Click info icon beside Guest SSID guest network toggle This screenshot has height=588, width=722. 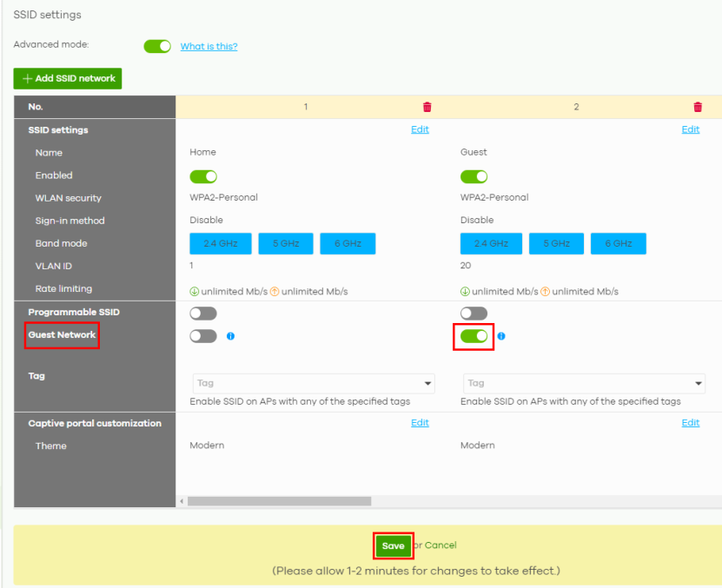pos(501,336)
